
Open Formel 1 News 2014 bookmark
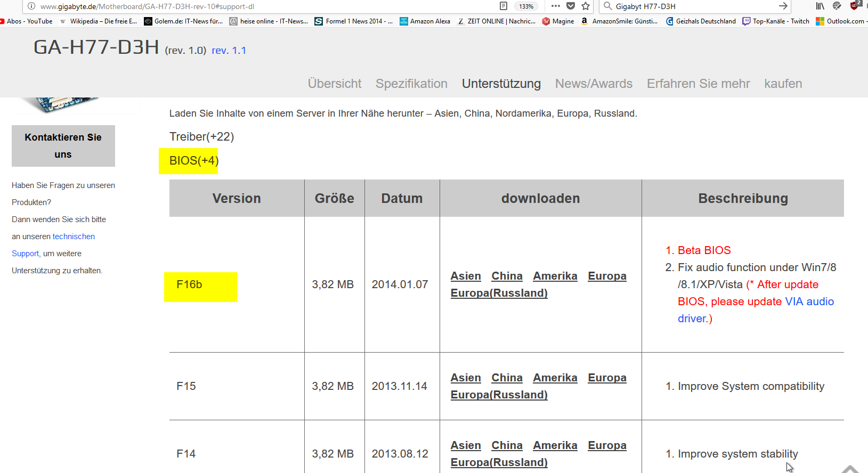[x=354, y=21]
